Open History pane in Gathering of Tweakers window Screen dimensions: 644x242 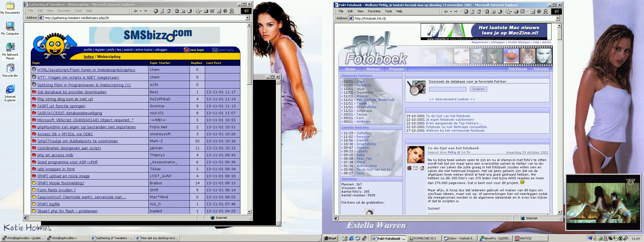(190, 11)
